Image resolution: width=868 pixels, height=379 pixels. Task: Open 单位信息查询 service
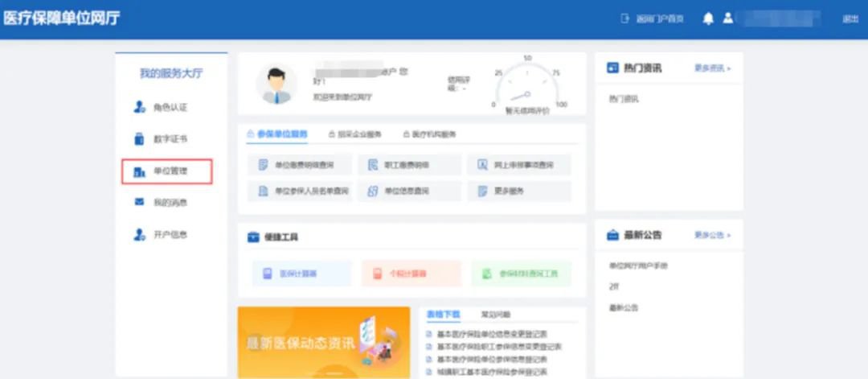[408, 192]
